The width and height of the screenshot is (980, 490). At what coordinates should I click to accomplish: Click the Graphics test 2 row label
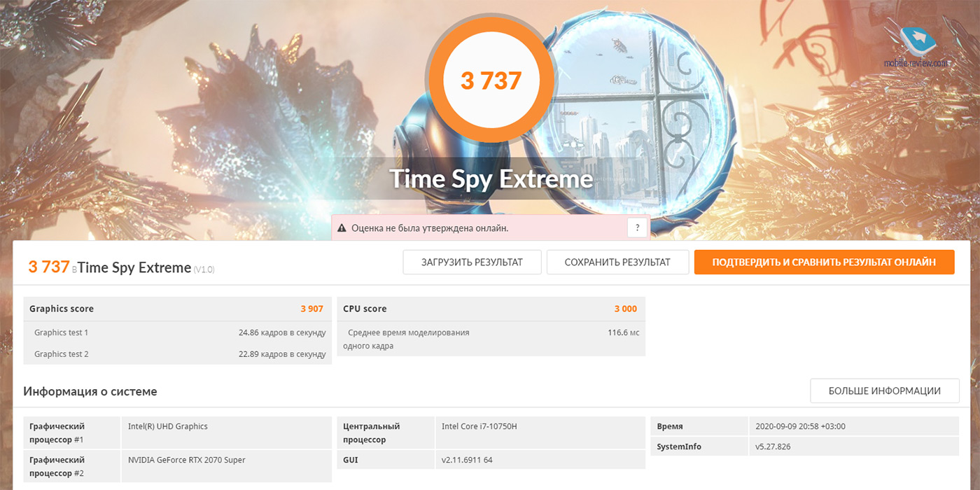click(x=62, y=354)
